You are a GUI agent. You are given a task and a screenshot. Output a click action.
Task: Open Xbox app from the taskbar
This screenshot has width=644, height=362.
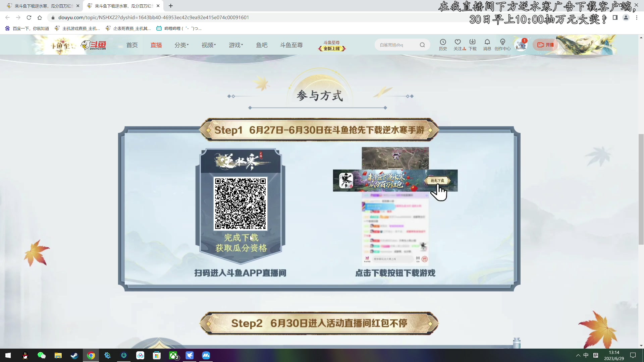173,355
